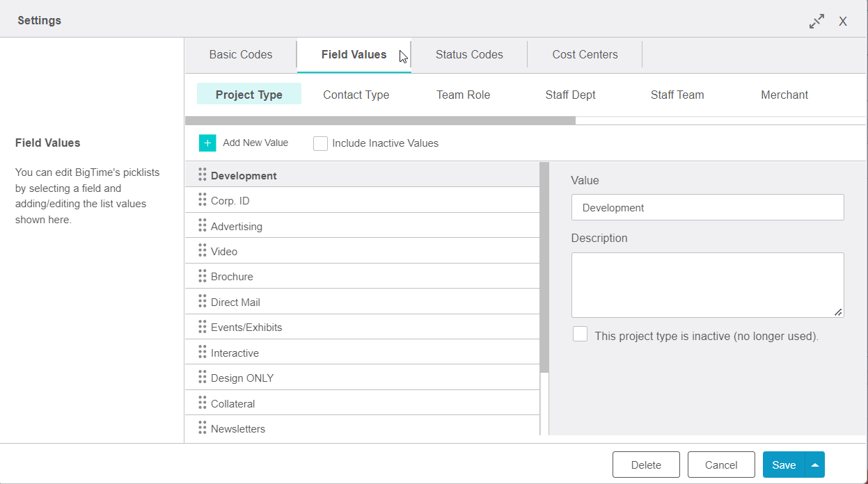The width and height of the screenshot is (868, 484).
Task: Click into the Value text field
Action: (x=707, y=207)
